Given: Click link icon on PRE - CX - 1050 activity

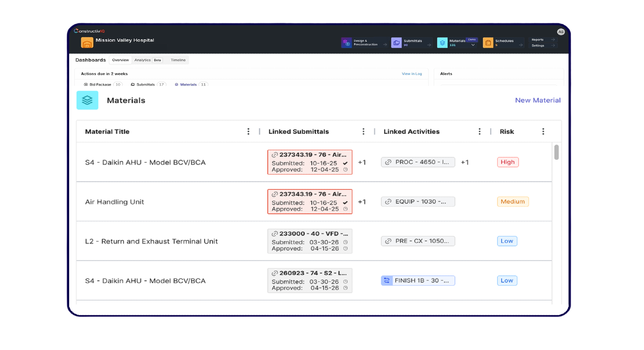Looking at the screenshot, I should [x=388, y=241].
